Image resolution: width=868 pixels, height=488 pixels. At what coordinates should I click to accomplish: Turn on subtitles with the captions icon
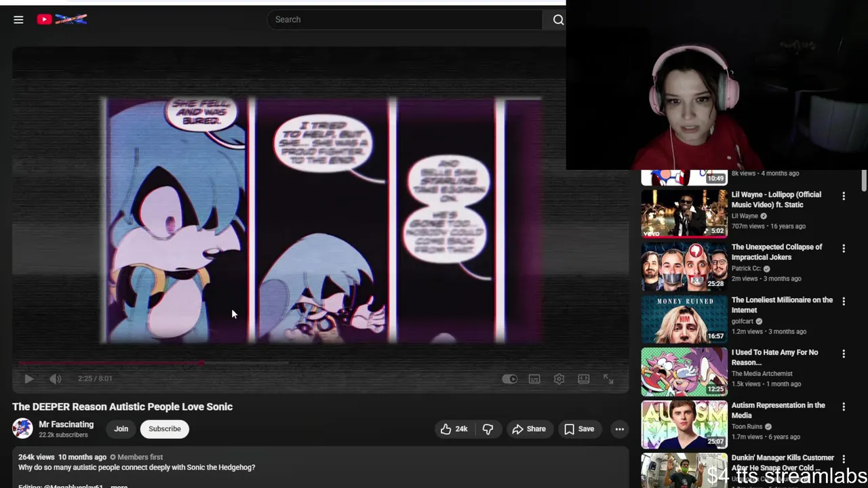[534, 379]
